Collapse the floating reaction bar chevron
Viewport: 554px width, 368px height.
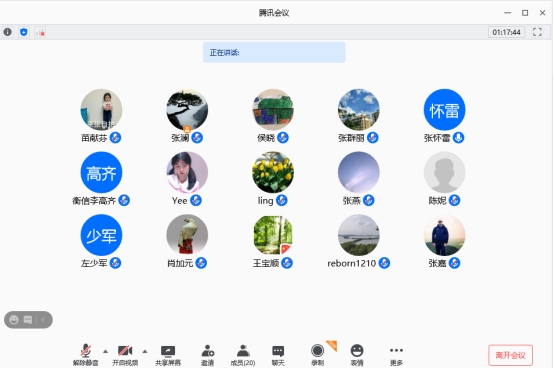click(x=43, y=320)
